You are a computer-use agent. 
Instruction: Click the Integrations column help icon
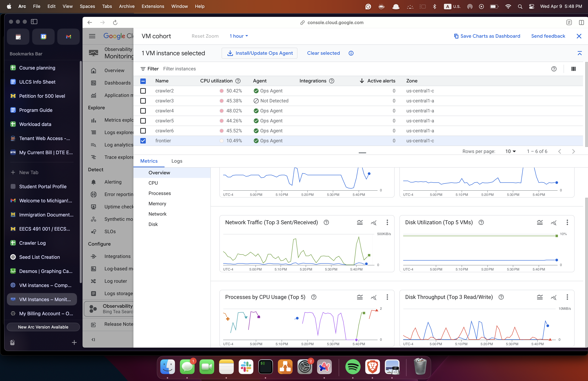[332, 81]
